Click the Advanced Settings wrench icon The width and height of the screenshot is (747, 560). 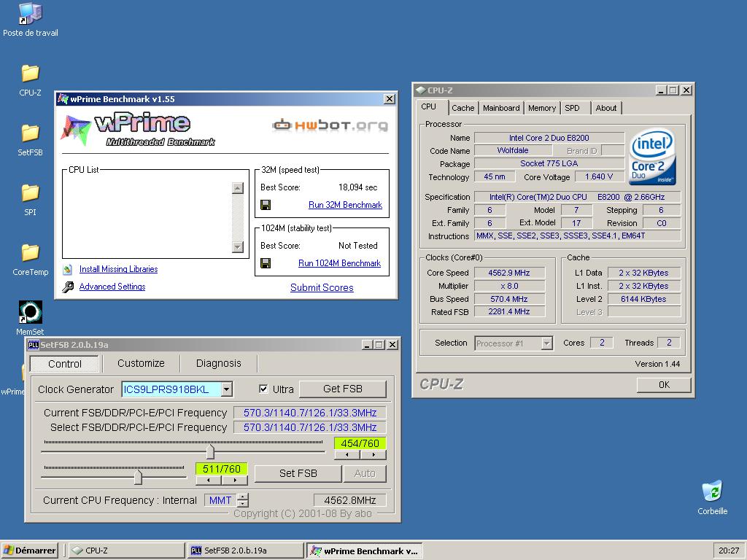(x=68, y=287)
